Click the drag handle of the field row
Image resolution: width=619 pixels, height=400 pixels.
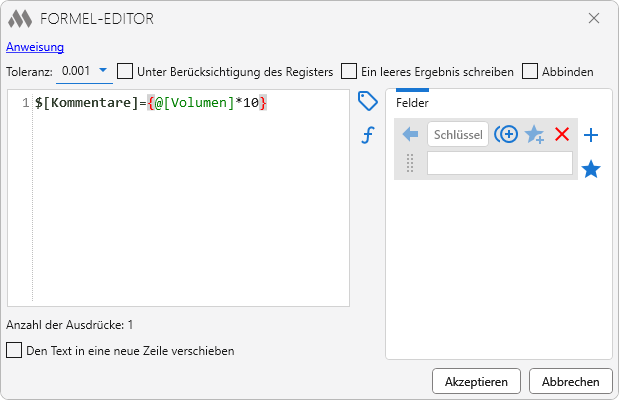point(410,164)
